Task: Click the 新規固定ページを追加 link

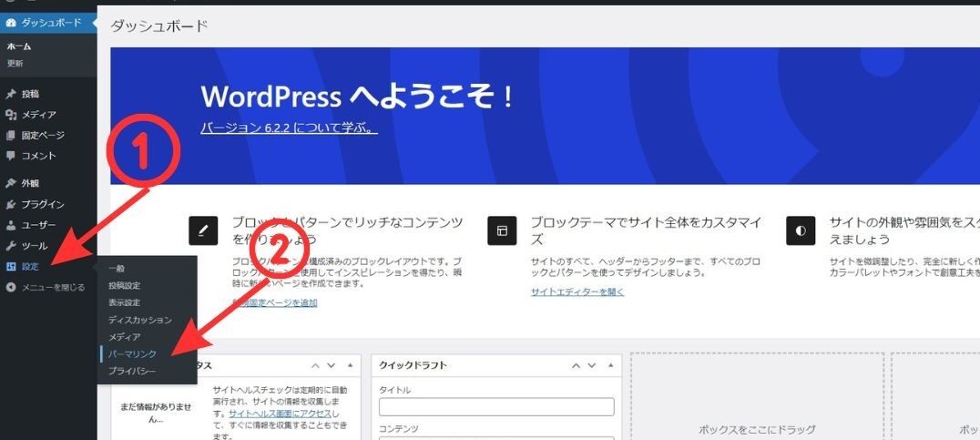Action: [x=274, y=303]
